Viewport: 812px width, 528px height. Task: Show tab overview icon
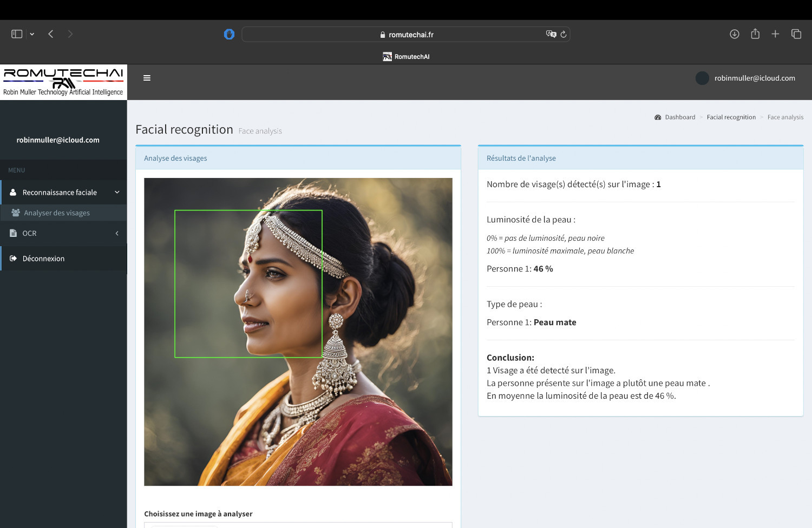coord(796,34)
